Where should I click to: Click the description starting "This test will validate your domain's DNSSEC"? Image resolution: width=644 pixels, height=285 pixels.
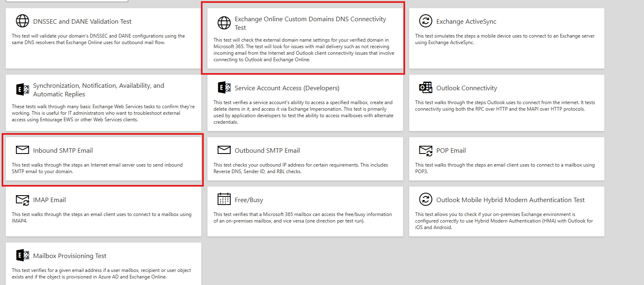pos(98,39)
